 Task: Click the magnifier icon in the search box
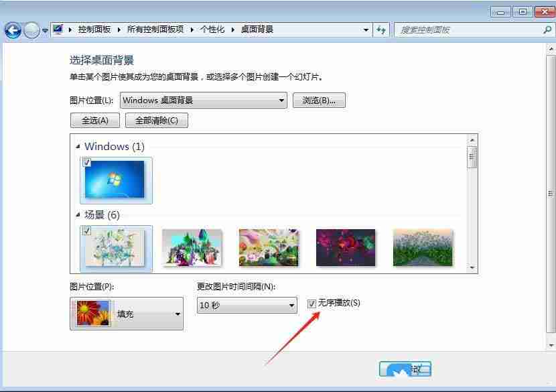coord(547,29)
